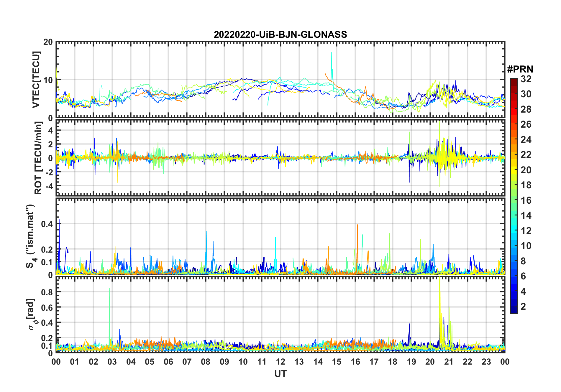This screenshot has width=561, height=392.
Task: Select the 06 hour tick label on the x-axis
Action: 168,362
